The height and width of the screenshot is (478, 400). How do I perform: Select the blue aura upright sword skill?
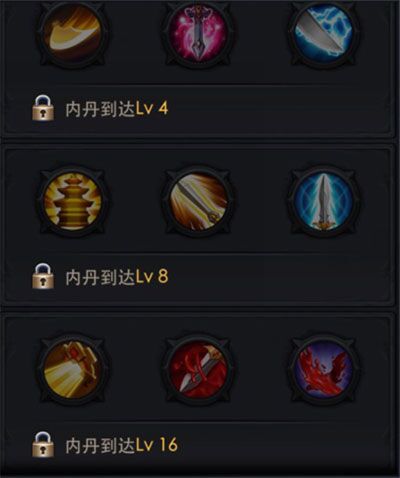(323, 202)
